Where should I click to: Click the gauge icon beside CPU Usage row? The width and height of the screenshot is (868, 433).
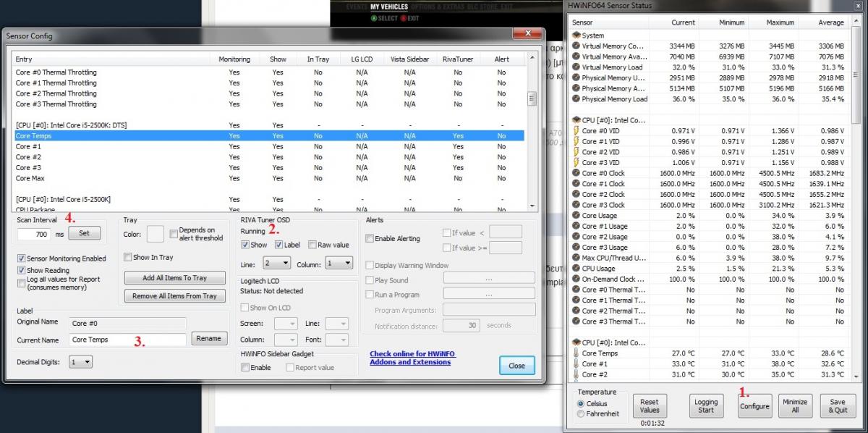[576, 269]
